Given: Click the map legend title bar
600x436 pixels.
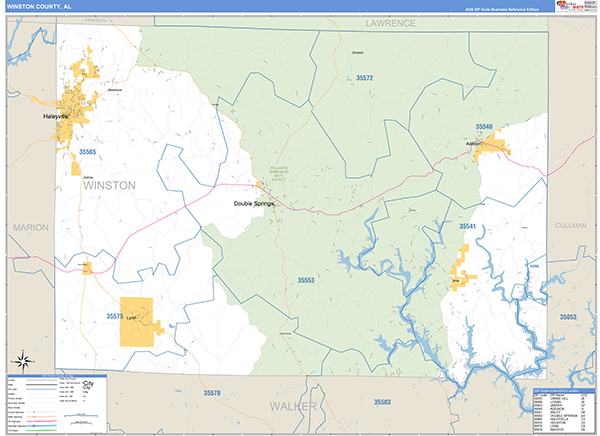Looking at the screenshot, I should 57,376.
